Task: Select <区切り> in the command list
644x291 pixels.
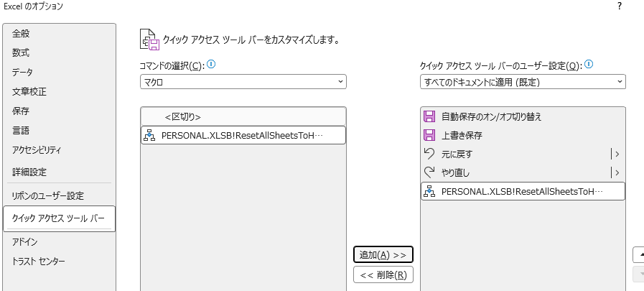Action: click(x=243, y=116)
